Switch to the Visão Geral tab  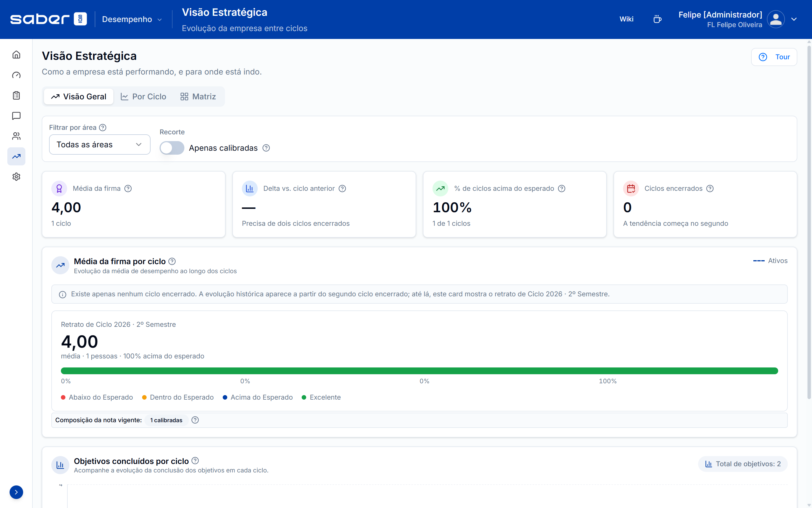[x=78, y=97]
